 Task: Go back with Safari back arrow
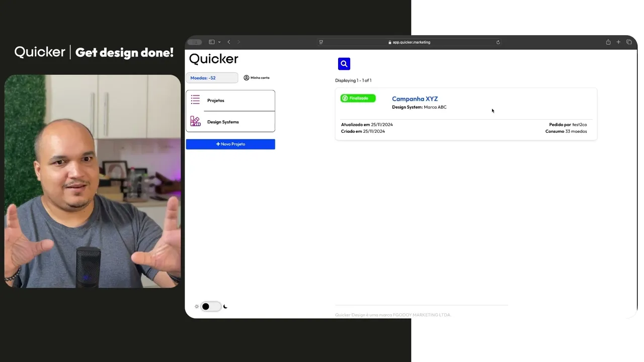click(x=229, y=42)
